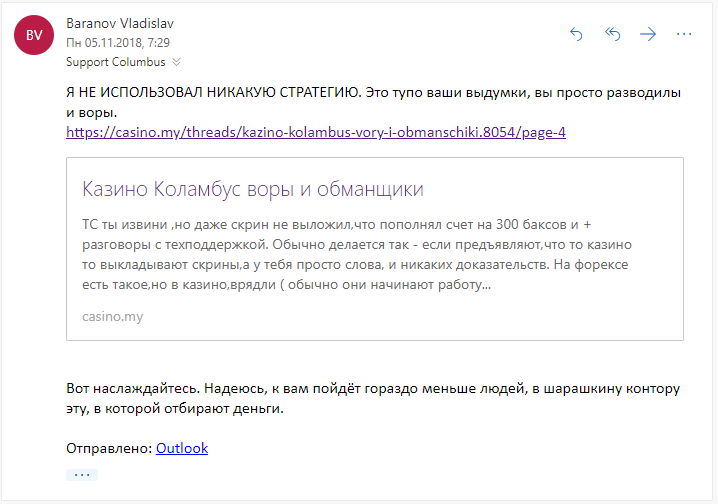This screenshot has height=504, width=718.
Task: Click the paragraph starting Вот наслаждайтесь
Action: 373,398
